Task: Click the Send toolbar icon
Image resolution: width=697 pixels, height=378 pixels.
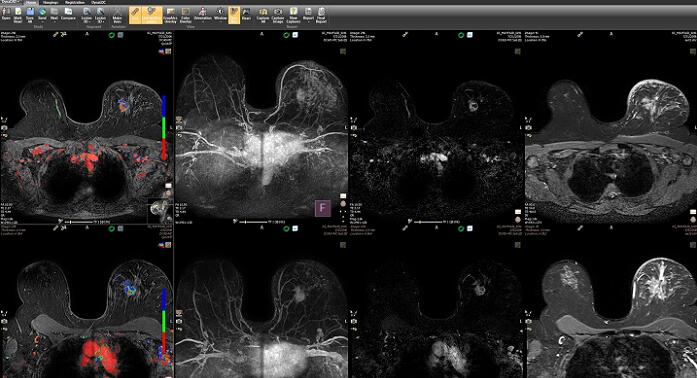Action: (42, 14)
